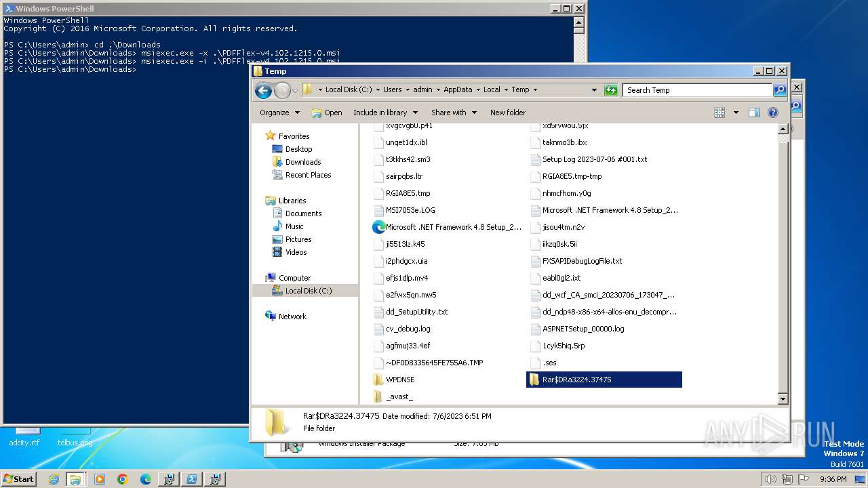Select the Rar$DRa3224.37475 folder

[x=604, y=380]
